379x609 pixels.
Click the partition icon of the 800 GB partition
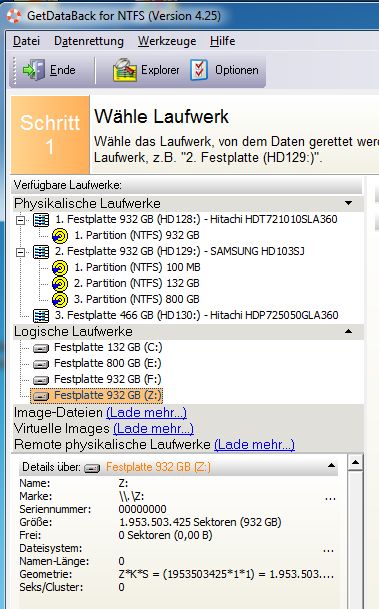click(x=60, y=300)
